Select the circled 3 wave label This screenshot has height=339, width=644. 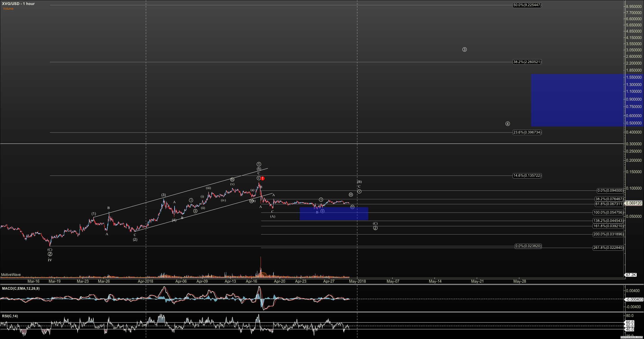[x=464, y=50]
